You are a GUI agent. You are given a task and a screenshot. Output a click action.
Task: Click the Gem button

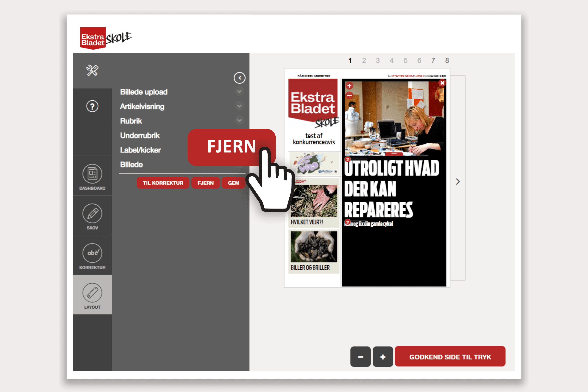pyautogui.click(x=234, y=183)
